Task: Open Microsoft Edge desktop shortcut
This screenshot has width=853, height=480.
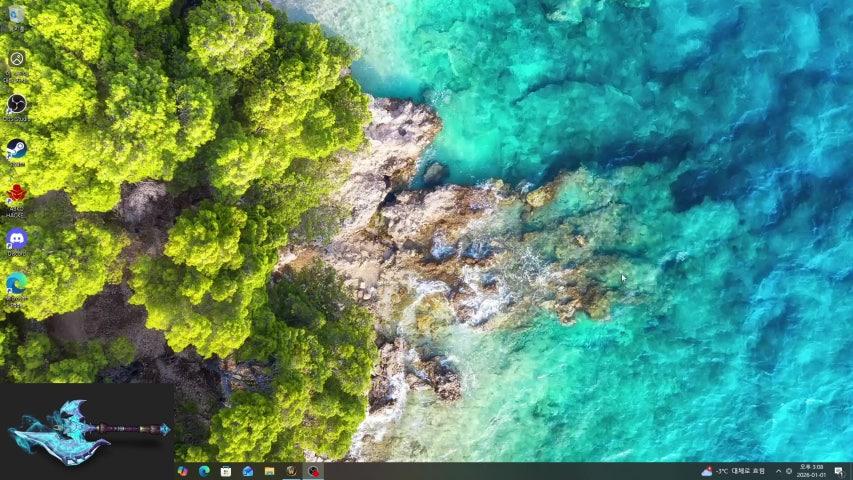Action: tap(16, 289)
